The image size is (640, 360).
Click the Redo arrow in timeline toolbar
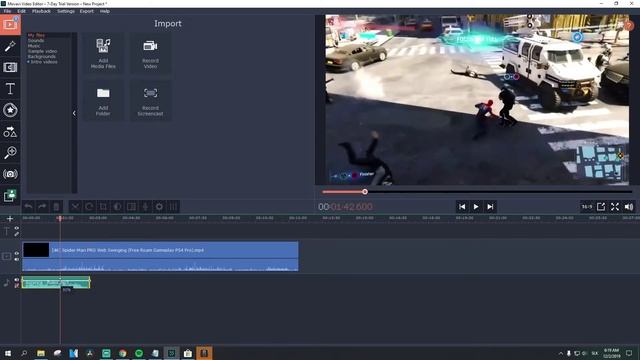click(42, 207)
